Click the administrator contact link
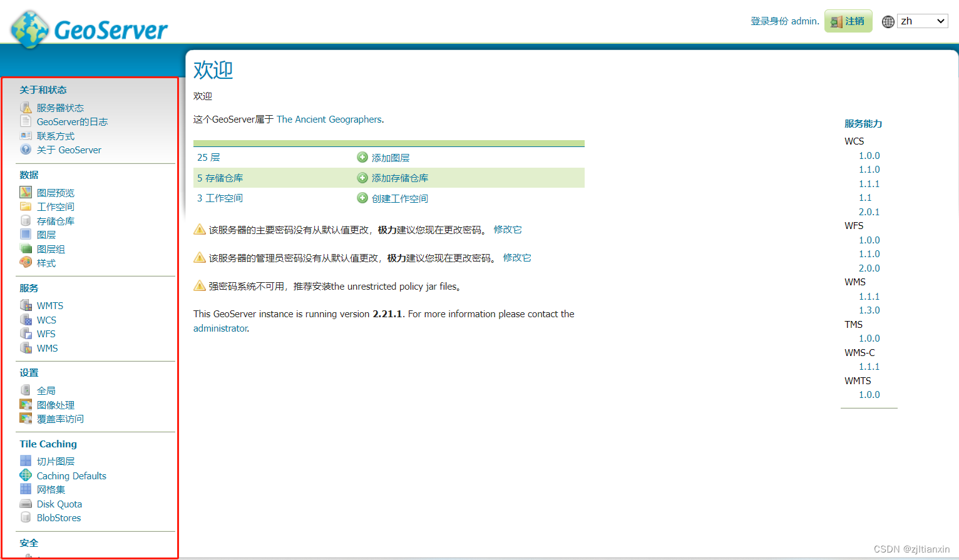This screenshot has width=959, height=560. tap(220, 328)
